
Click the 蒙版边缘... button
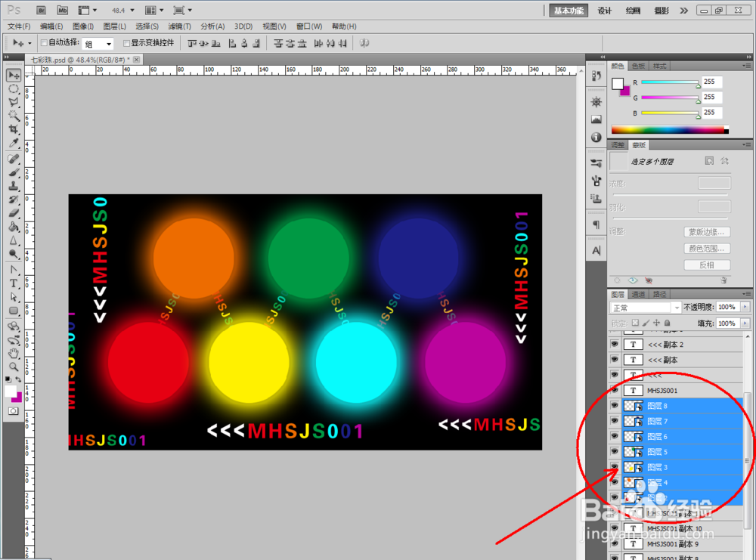point(707,232)
